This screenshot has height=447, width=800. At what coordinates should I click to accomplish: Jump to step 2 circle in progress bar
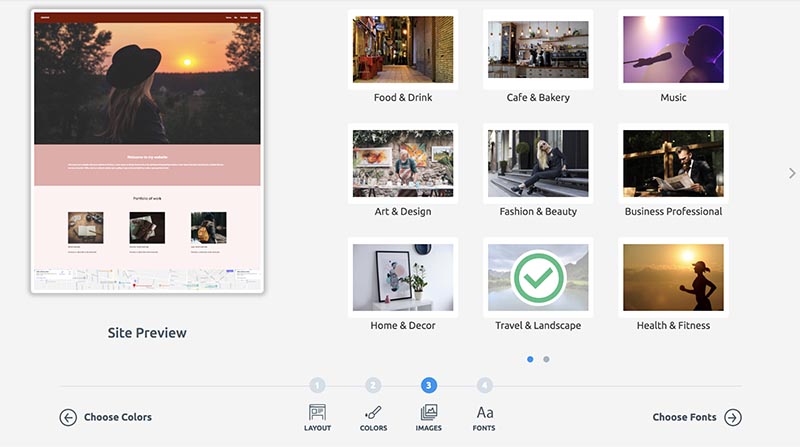(373, 385)
